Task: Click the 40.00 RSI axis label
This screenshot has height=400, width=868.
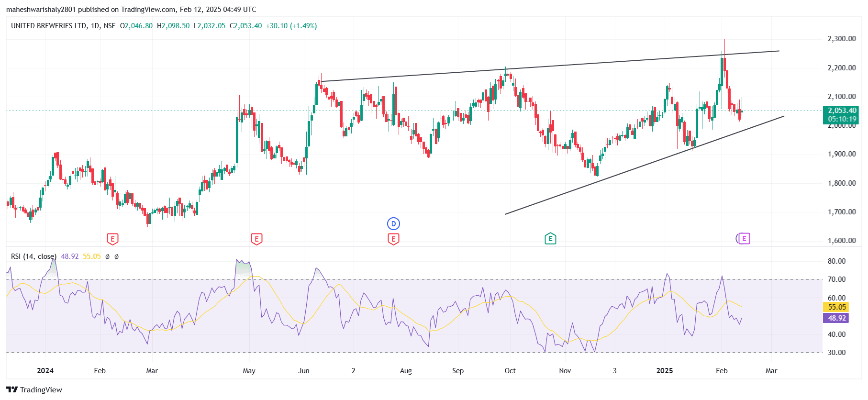Action: point(837,334)
